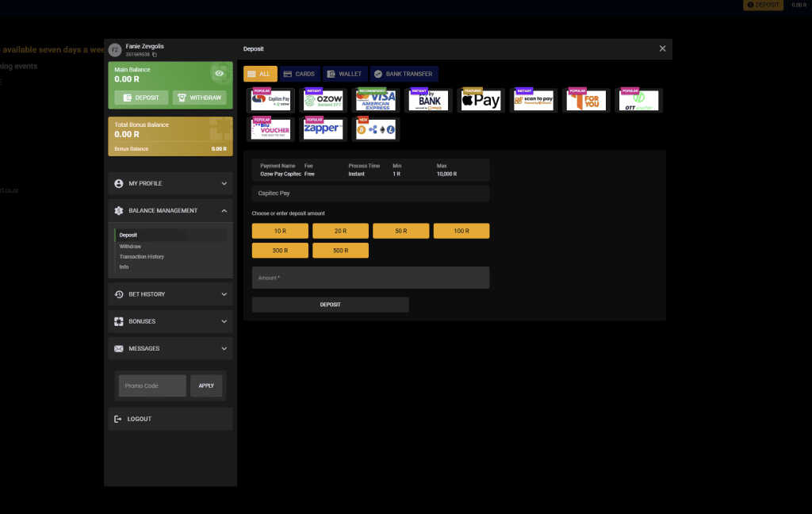Switch to the WALLET tab
The image size is (812, 514).
pyautogui.click(x=345, y=74)
